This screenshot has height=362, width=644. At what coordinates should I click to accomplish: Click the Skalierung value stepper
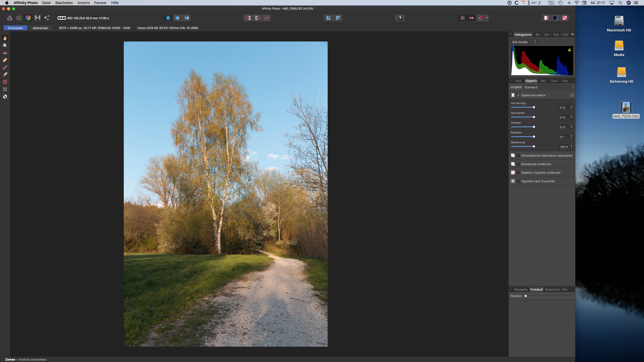(572, 147)
